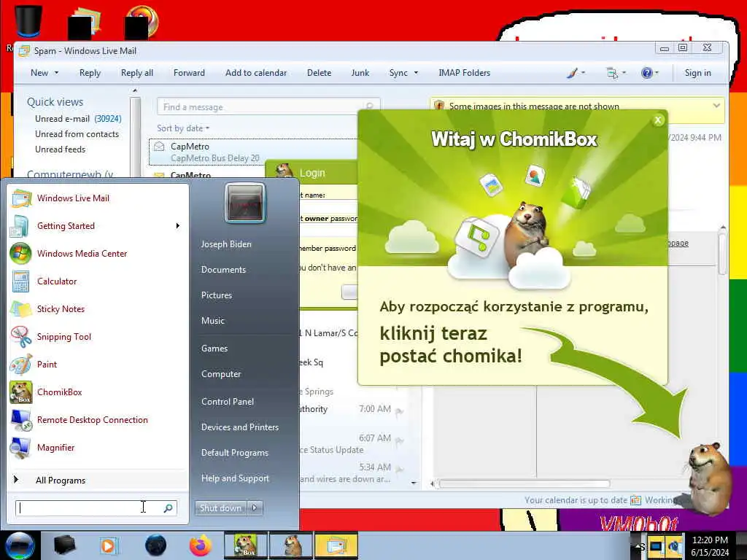Image resolution: width=747 pixels, height=560 pixels.
Task: Open Remote Desktop Connection
Action: tap(93, 419)
